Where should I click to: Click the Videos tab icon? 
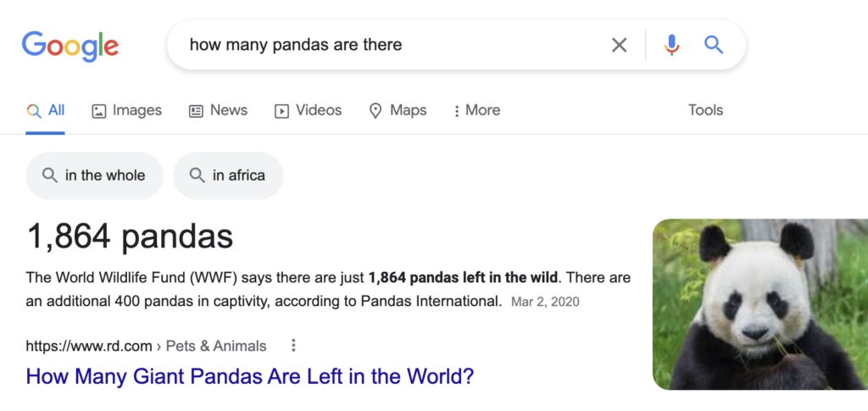coord(281,111)
